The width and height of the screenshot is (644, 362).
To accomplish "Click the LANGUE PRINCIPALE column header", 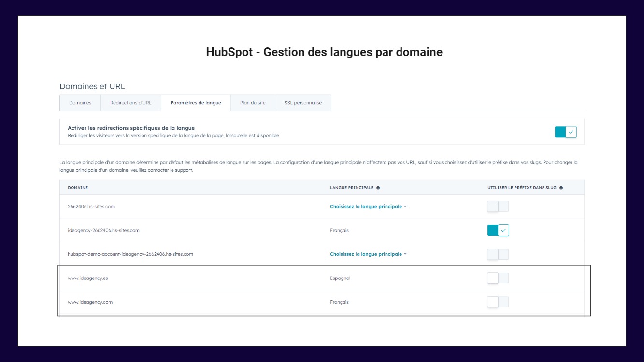I will 352,188.
